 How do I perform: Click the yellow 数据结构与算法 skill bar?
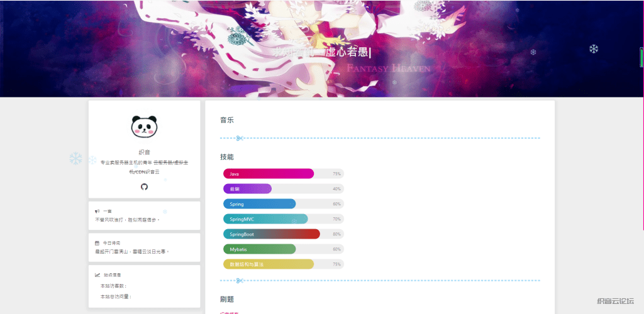[x=269, y=264]
